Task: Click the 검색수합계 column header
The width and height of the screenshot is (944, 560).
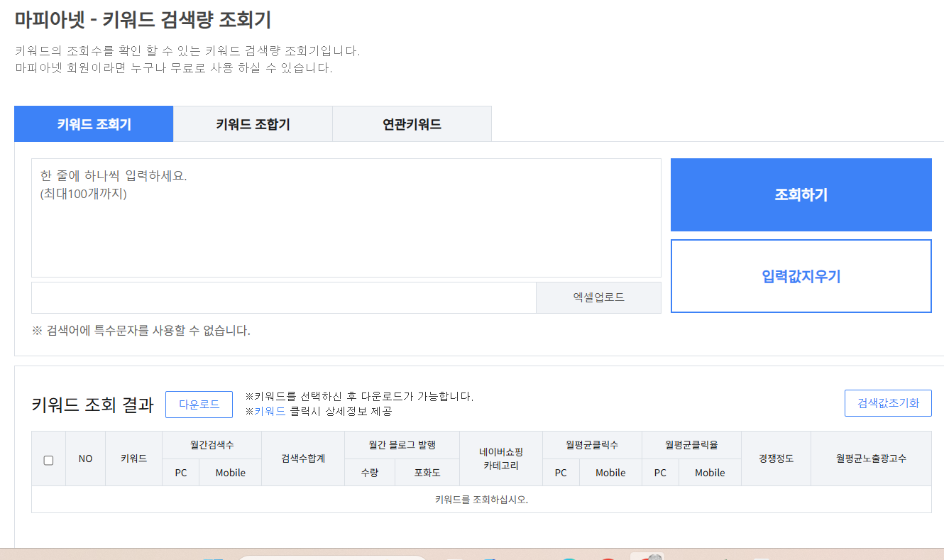Action: (303, 459)
